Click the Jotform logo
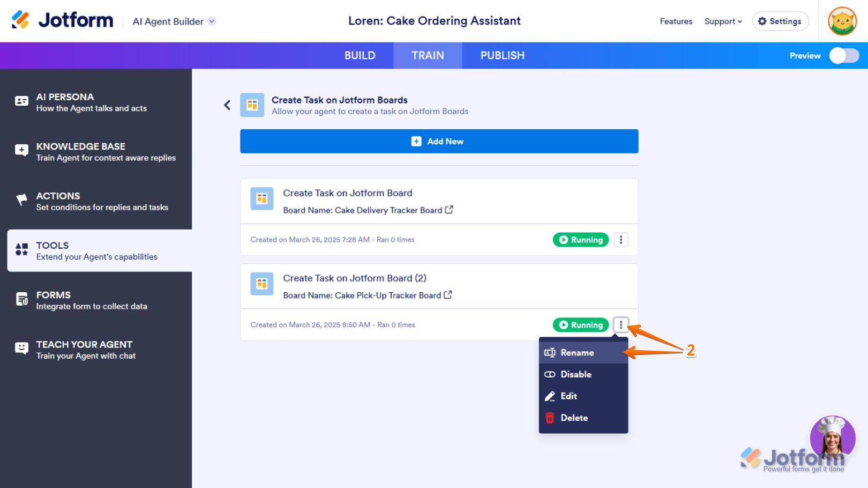868x488 pixels. pyautogui.click(x=62, y=20)
